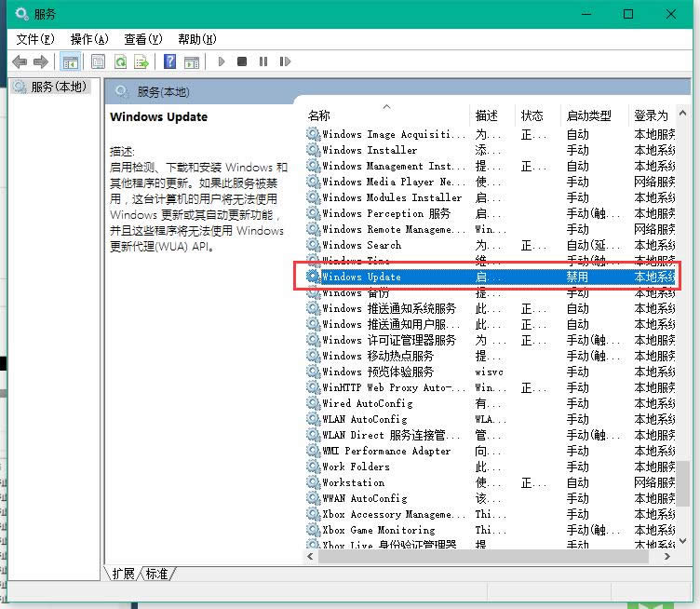Open the 查看(V) menu

142,39
